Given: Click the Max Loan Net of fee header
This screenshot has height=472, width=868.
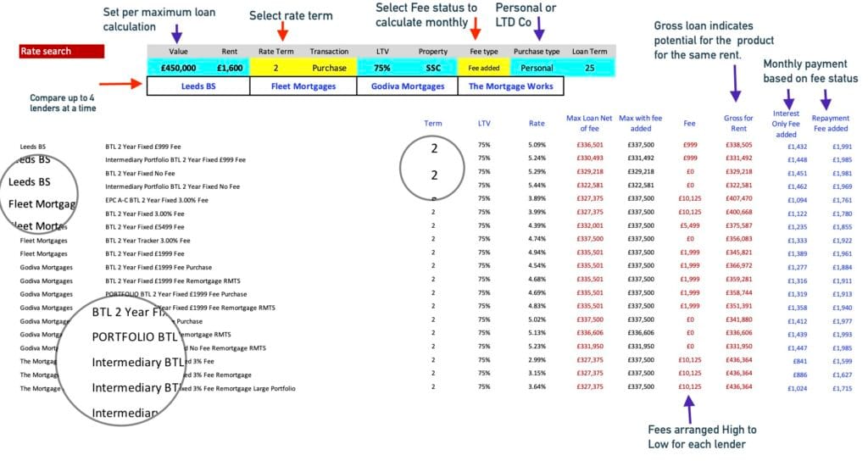Looking at the screenshot, I should coord(589,123).
